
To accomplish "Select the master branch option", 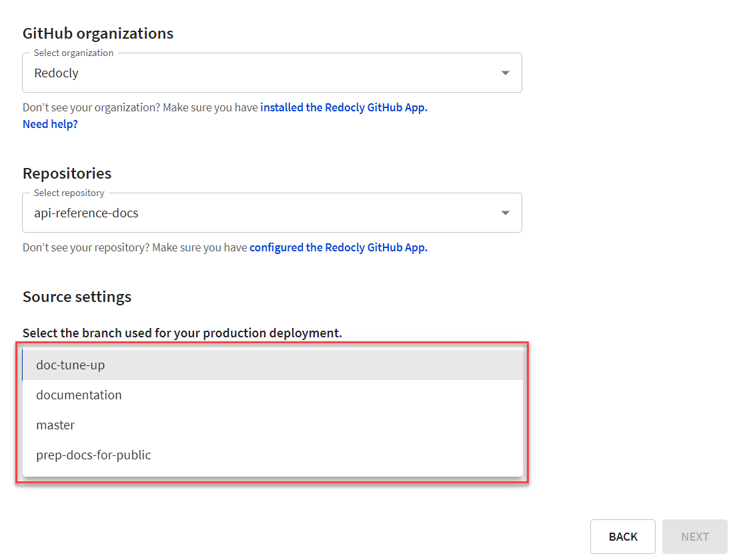I will pyautogui.click(x=273, y=425).
